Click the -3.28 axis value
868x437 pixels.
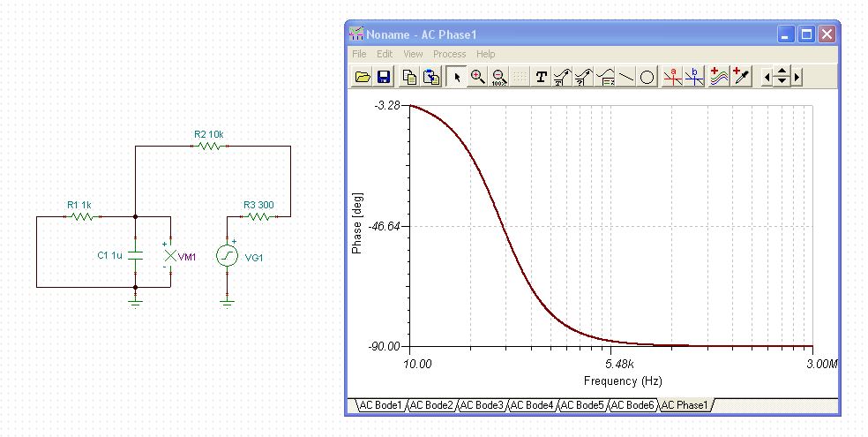click(387, 105)
